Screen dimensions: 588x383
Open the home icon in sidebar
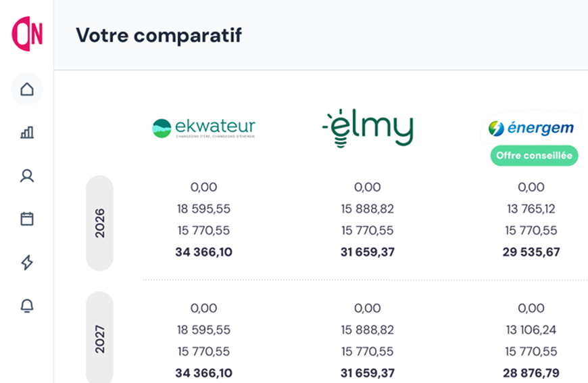(27, 89)
